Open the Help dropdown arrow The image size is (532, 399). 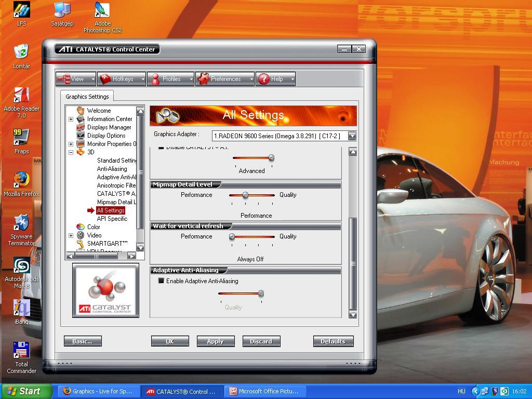coord(292,79)
